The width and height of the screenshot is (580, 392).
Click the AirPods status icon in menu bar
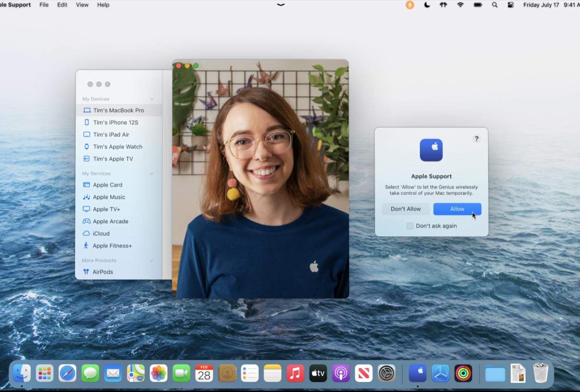pyautogui.click(x=443, y=5)
